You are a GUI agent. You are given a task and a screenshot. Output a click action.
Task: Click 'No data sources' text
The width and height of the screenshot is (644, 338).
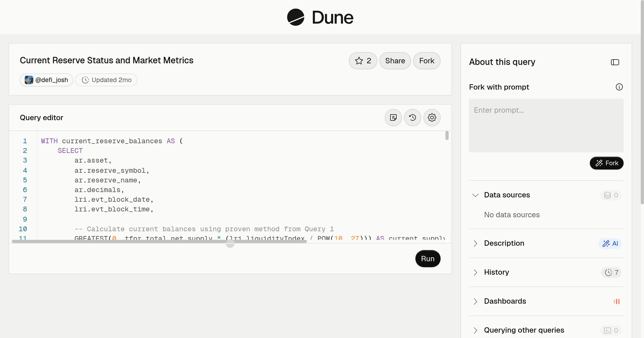coord(512,215)
